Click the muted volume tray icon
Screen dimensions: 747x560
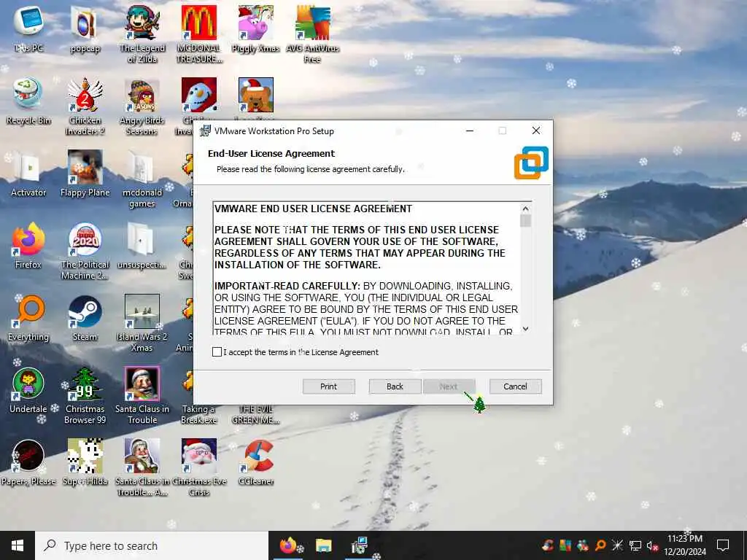click(652, 545)
